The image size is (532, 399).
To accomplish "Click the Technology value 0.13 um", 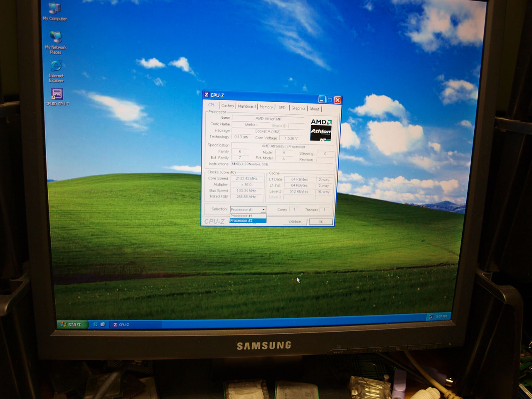I will pos(241,137).
